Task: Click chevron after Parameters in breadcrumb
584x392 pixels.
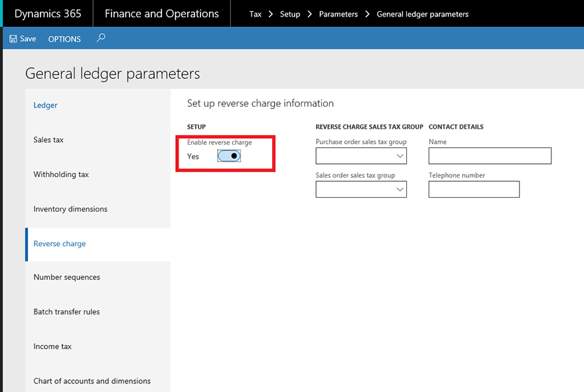Action: tap(367, 14)
